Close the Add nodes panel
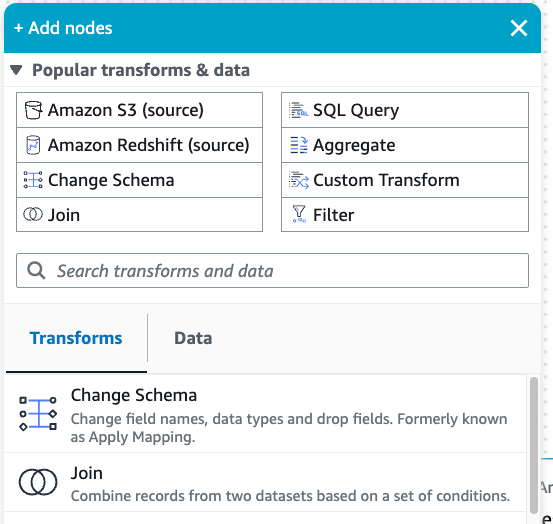The image size is (553, 524). (519, 28)
